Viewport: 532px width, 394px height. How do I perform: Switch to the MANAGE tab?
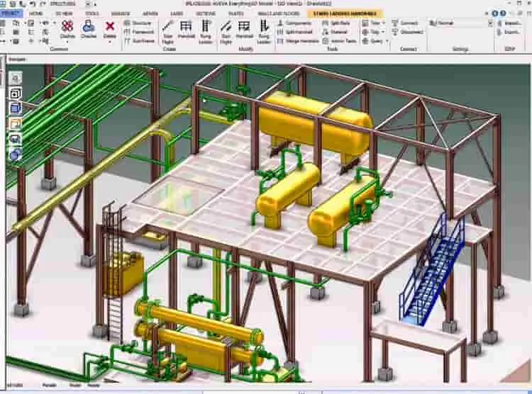pyautogui.click(x=121, y=13)
